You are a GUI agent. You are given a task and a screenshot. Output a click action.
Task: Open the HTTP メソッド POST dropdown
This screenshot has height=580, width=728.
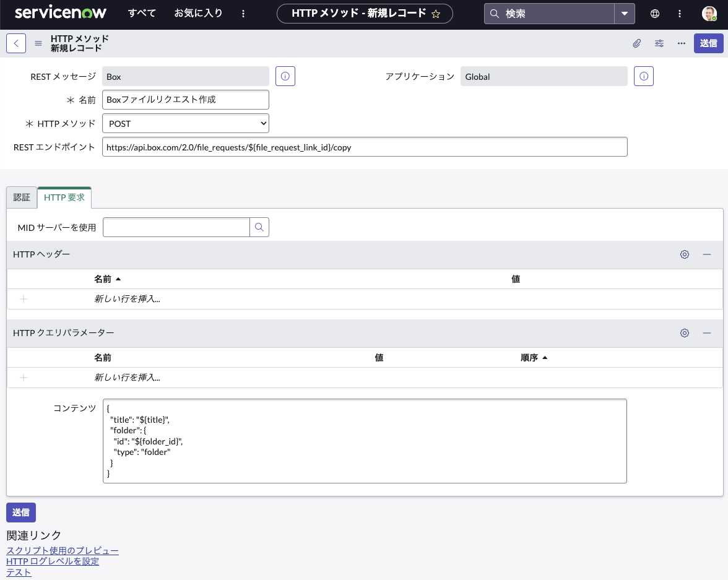pyautogui.click(x=185, y=123)
